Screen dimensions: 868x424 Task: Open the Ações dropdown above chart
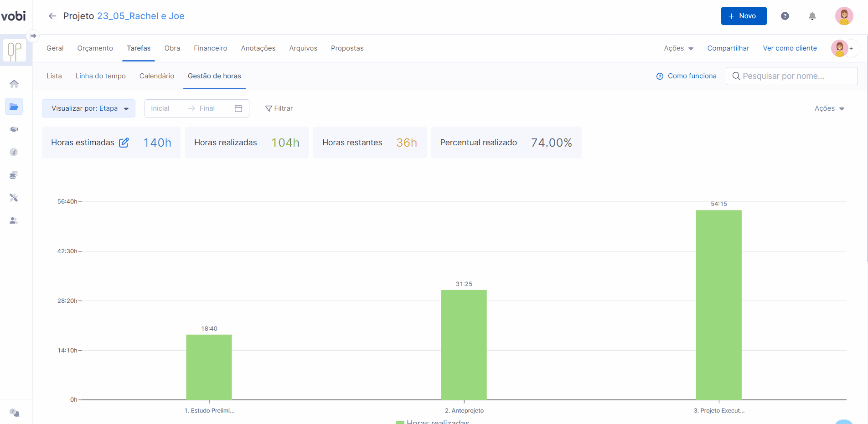tap(829, 108)
